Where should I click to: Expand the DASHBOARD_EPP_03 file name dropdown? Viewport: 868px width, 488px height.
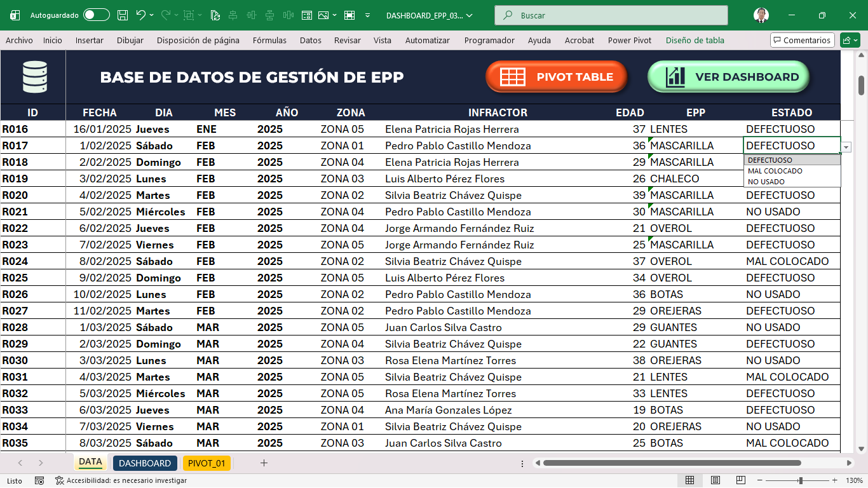[x=470, y=15]
